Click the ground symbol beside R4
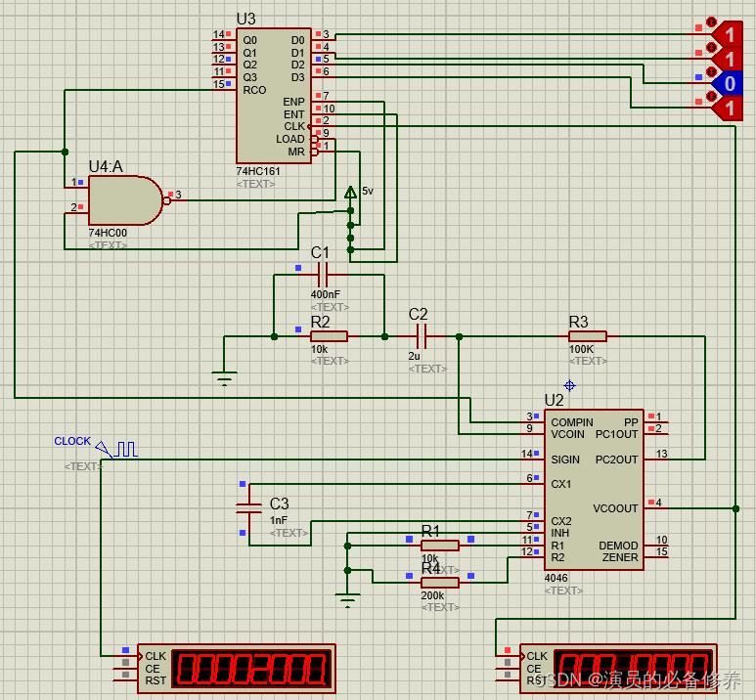This screenshot has width=756, height=700. (347, 600)
